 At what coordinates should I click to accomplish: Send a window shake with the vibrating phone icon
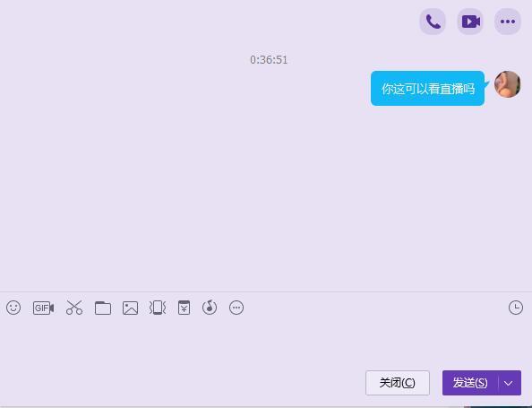[158, 308]
